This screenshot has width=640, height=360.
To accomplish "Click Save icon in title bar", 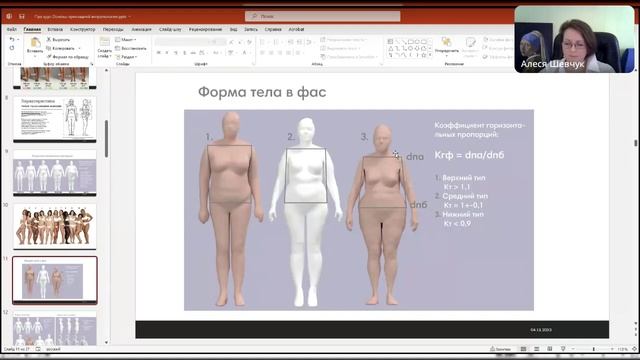I will pyautogui.click(x=22, y=16).
